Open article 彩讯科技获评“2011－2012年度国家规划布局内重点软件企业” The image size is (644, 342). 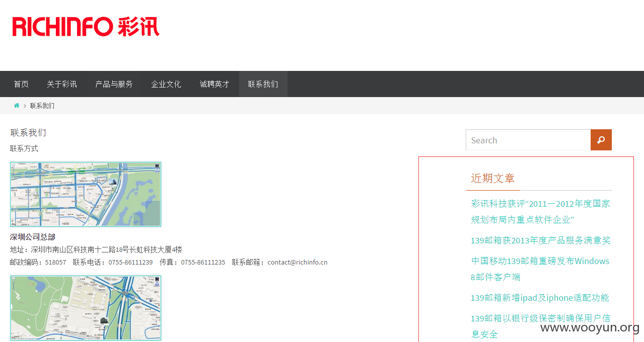pyautogui.click(x=540, y=211)
